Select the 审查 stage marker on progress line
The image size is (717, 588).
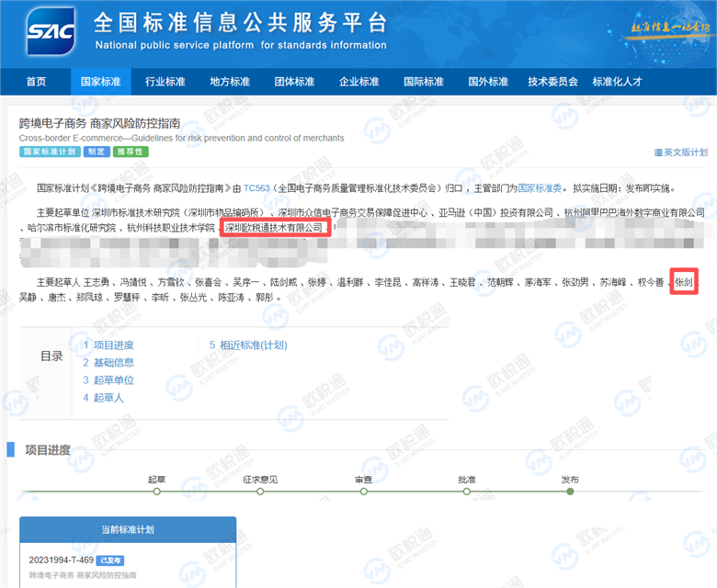tap(363, 491)
